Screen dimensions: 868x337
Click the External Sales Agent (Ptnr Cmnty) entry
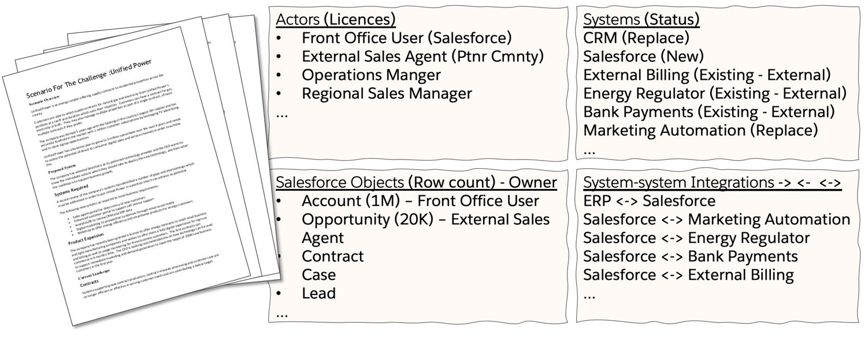point(423,57)
